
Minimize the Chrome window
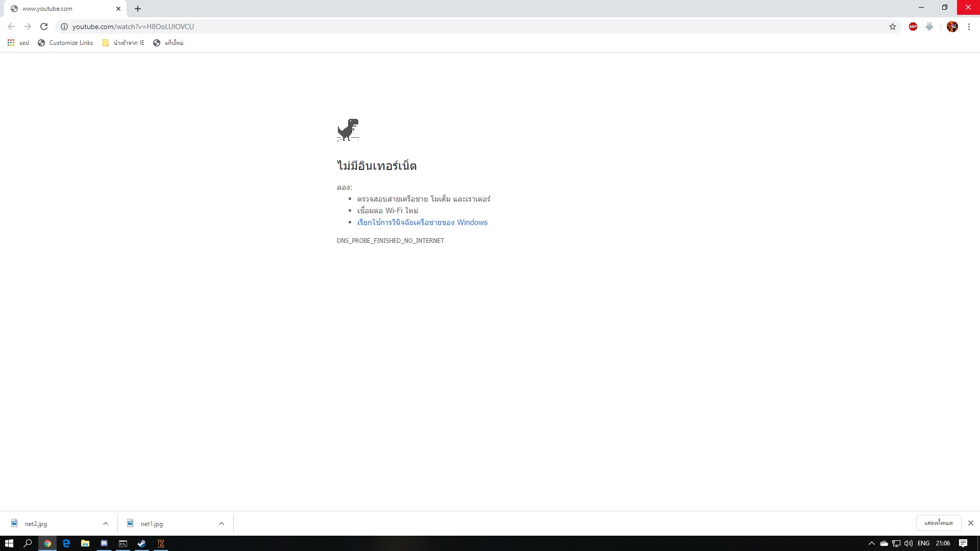[921, 7]
